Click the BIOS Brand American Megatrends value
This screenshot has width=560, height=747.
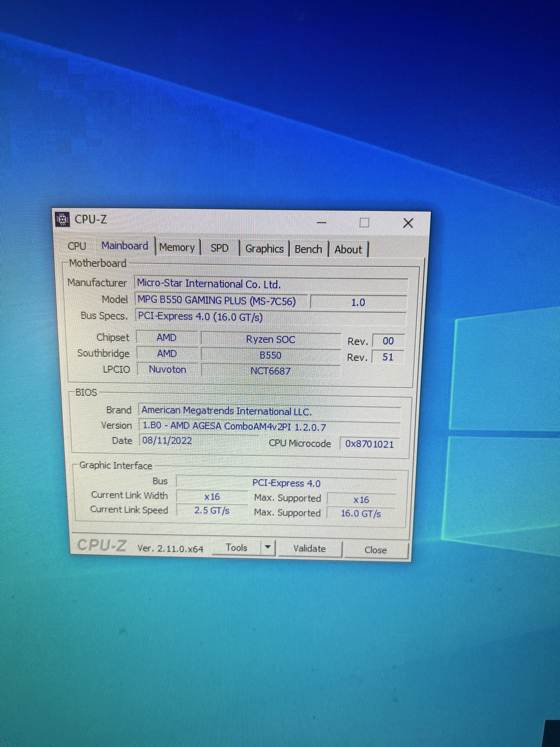click(x=270, y=411)
